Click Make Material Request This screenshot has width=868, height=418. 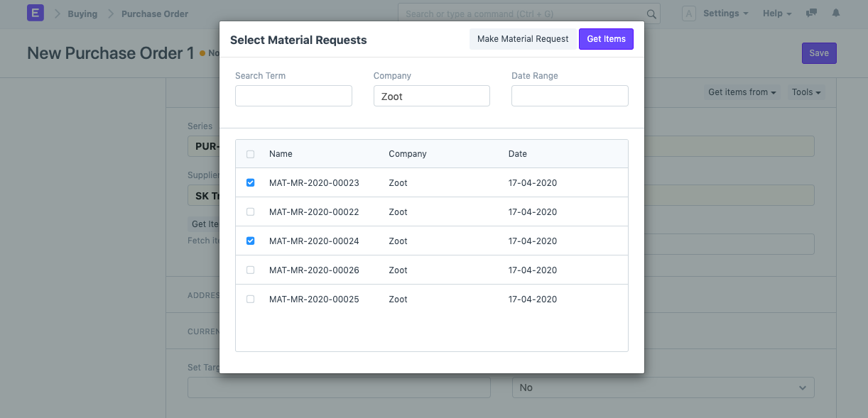point(523,39)
